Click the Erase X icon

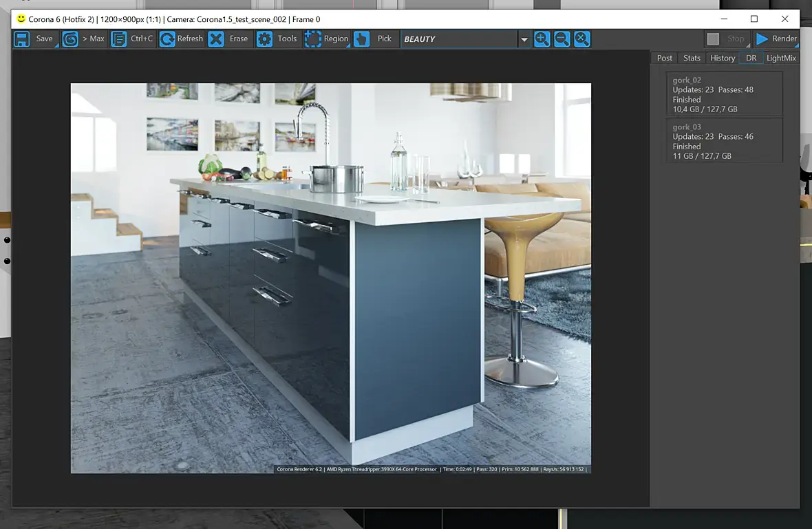[216, 39]
